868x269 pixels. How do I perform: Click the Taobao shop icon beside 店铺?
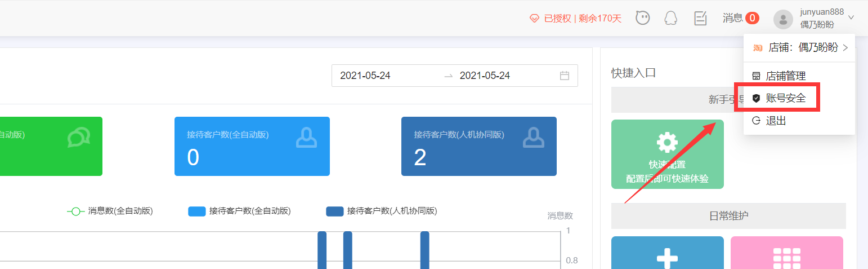pyautogui.click(x=758, y=48)
